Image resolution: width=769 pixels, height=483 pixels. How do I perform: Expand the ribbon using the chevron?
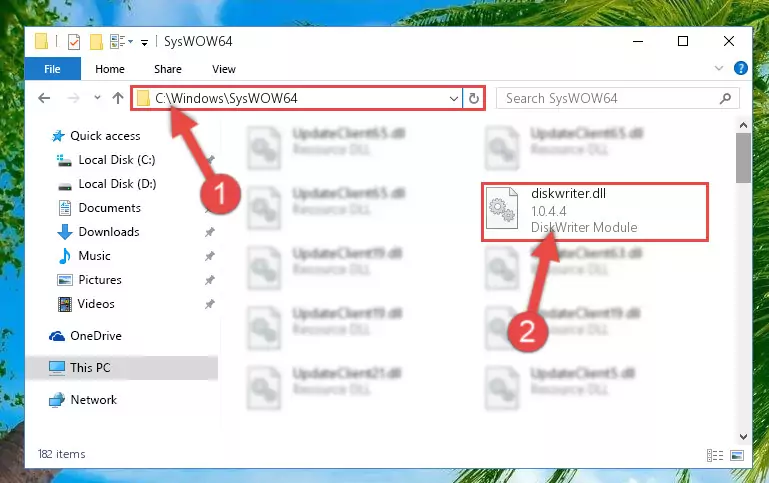(718, 68)
